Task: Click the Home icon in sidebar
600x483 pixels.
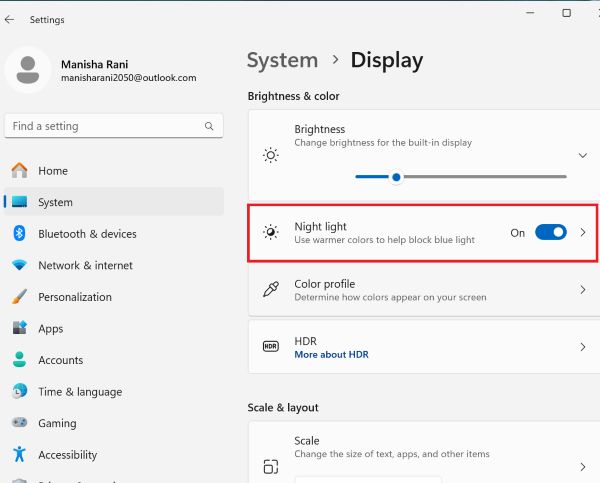Action: pyautogui.click(x=19, y=171)
